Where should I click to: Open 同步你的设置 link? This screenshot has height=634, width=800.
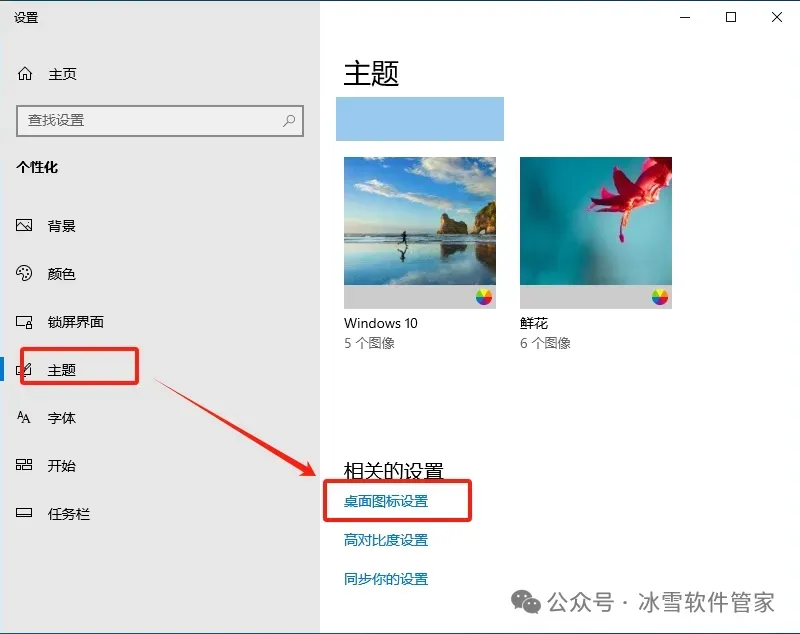point(386,579)
